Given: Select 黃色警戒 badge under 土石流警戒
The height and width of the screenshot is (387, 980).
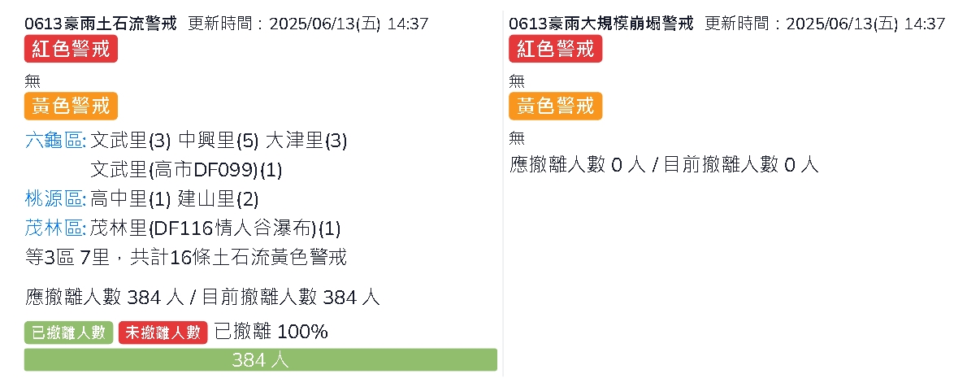Looking at the screenshot, I should point(71,106).
